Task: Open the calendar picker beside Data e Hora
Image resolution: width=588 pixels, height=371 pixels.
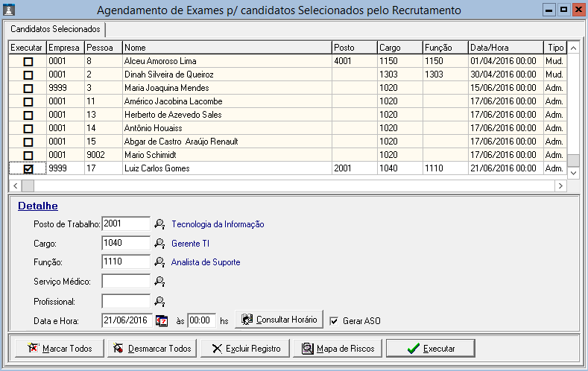Action: (x=162, y=320)
